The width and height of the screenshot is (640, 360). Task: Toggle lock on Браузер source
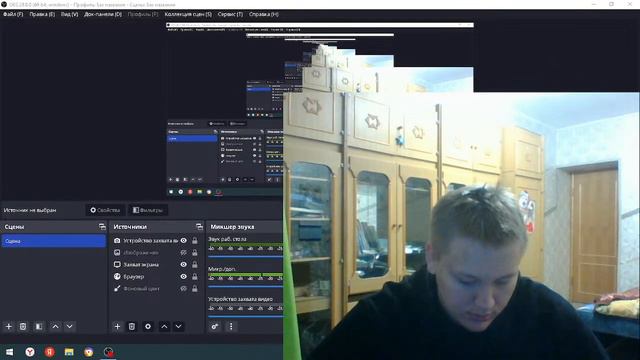point(195,276)
